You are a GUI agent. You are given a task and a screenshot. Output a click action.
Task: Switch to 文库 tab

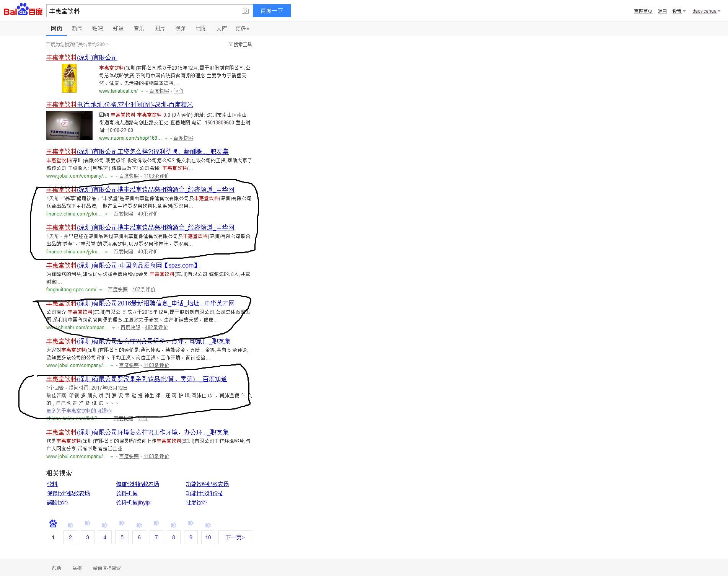click(x=221, y=28)
